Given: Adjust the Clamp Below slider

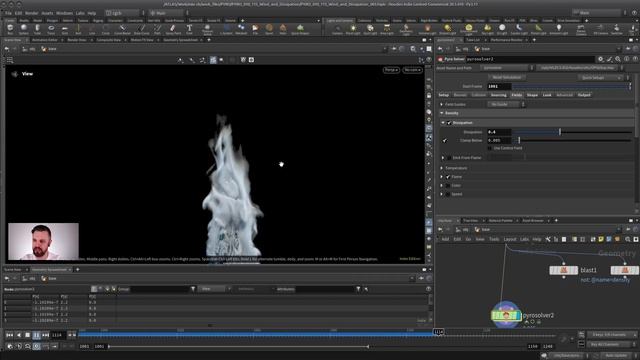Looking at the screenshot, I should tap(572, 140).
